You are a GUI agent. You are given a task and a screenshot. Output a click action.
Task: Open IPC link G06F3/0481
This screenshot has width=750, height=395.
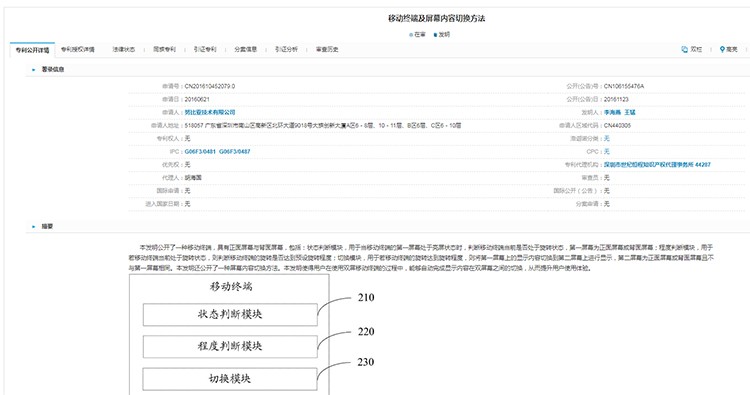200,151
